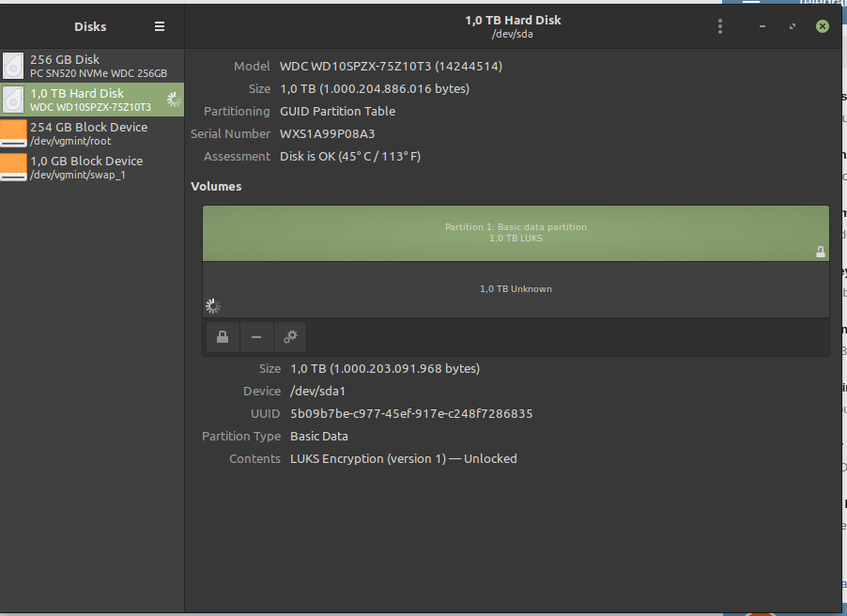Click the drive icon of 256 GB Disk
The height and width of the screenshot is (616, 847).
[x=13, y=66]
